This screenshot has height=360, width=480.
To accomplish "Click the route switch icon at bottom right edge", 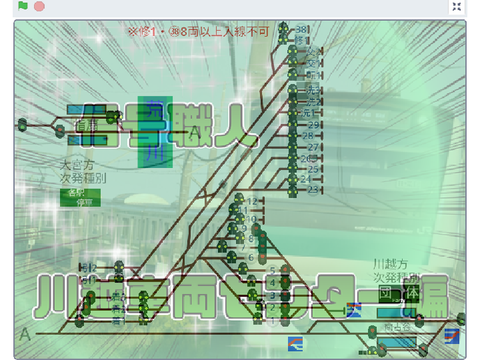I will click(452, 336).
